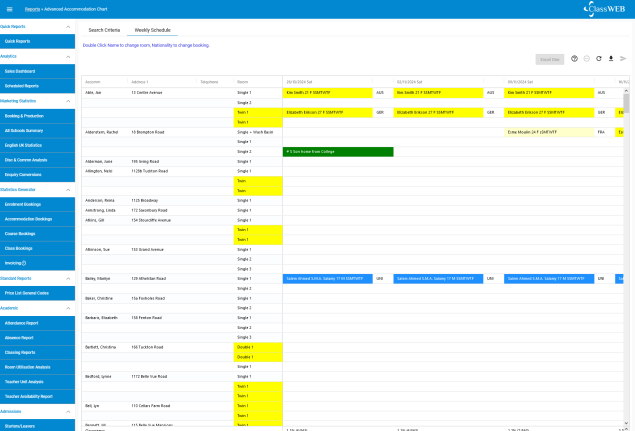Switch to the Search Criteria tab

(x=104, y=30)
